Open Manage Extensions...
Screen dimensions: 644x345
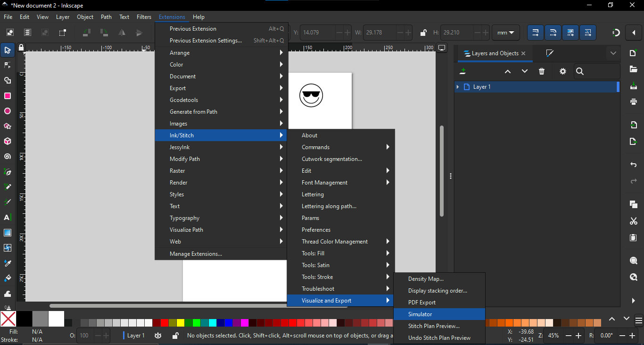[222, 254]
